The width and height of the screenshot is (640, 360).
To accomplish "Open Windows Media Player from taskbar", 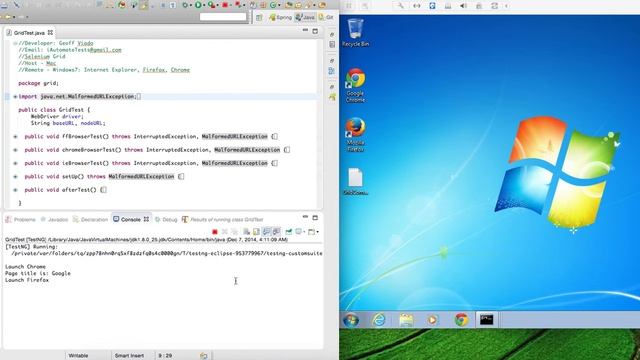I will (432, 320).
